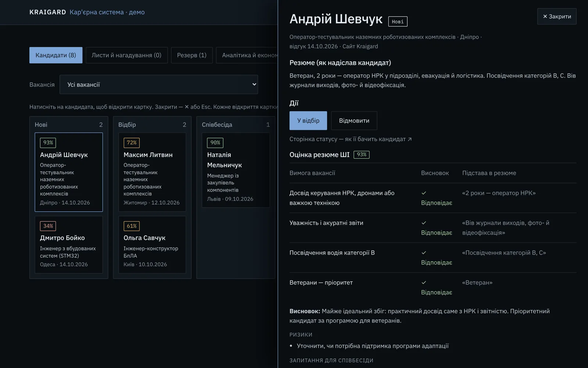The height and width of the screenshot is (368, 588).
Task: Select the Кандидати (8) tab
Action: pyautogui.click(x=56, y=55)
